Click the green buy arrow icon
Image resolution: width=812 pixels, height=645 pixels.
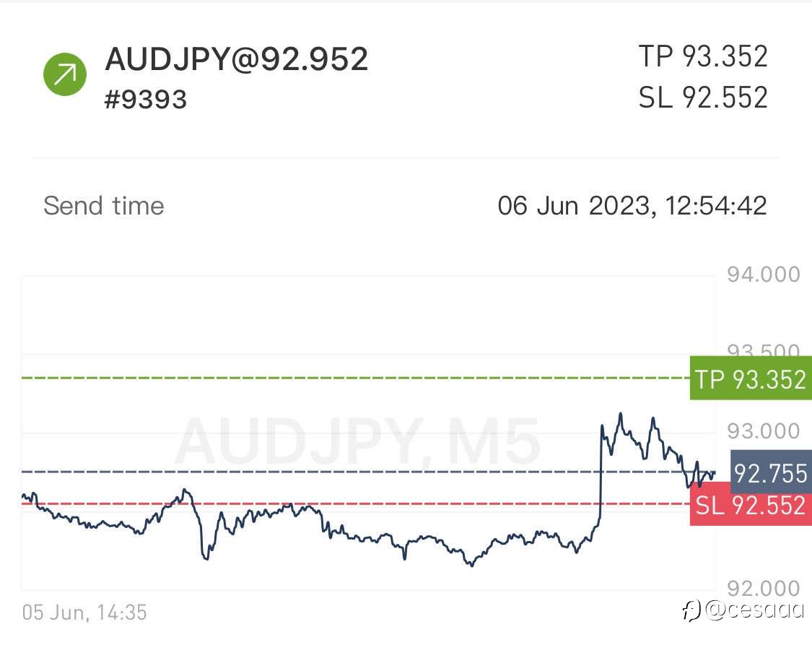click(x=65, y=74)
